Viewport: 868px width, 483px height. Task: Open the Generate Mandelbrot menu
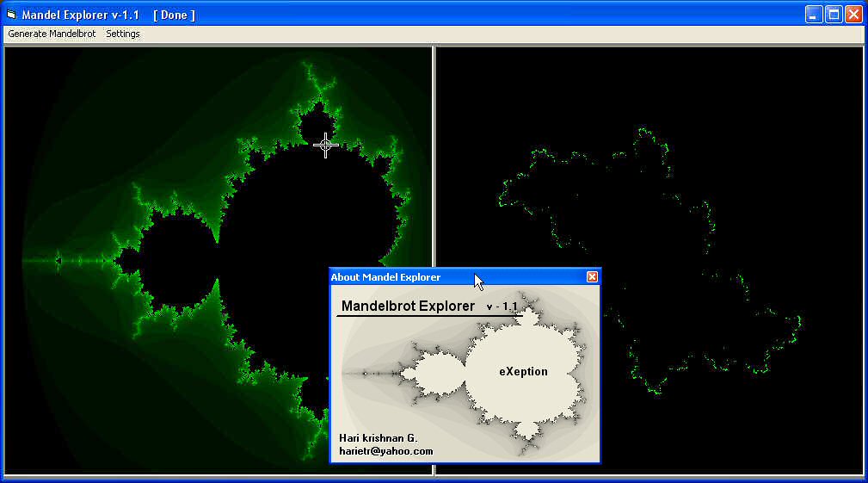pos(52,34)
